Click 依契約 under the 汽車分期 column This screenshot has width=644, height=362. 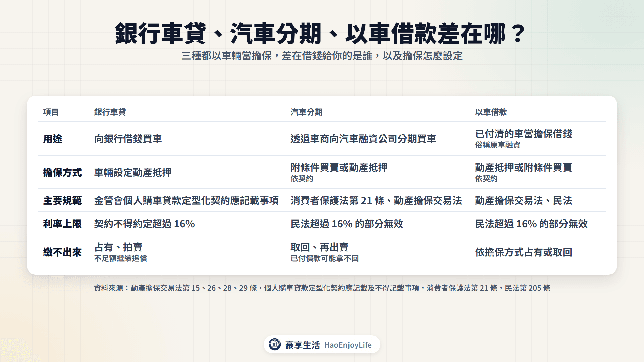(x=302, y=179)
